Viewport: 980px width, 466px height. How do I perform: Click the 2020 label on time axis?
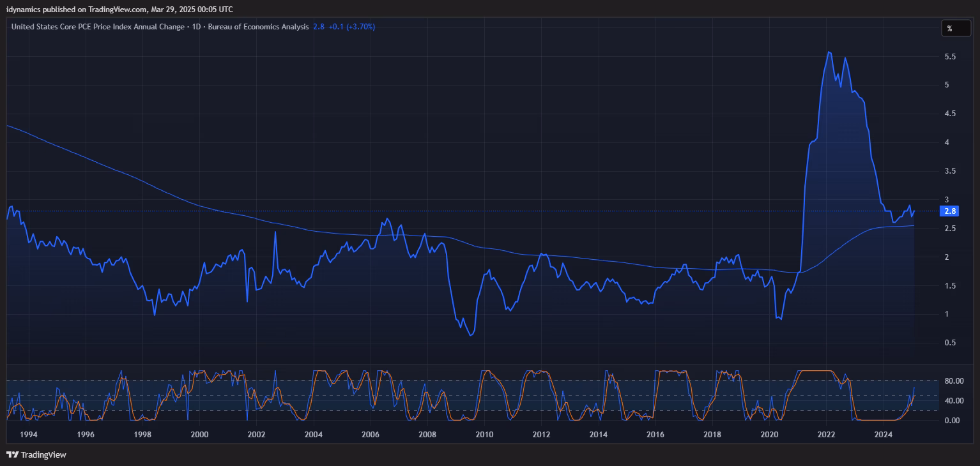point(769,435)
